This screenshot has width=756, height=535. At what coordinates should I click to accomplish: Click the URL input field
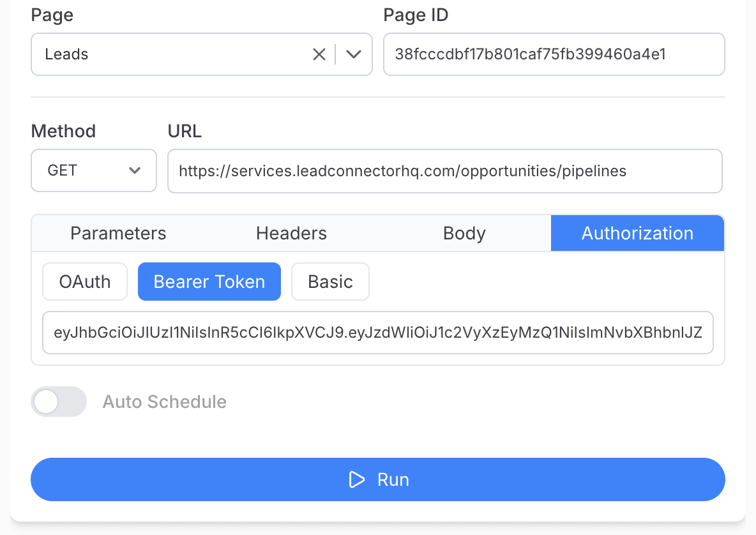click(x=444, y=171)
